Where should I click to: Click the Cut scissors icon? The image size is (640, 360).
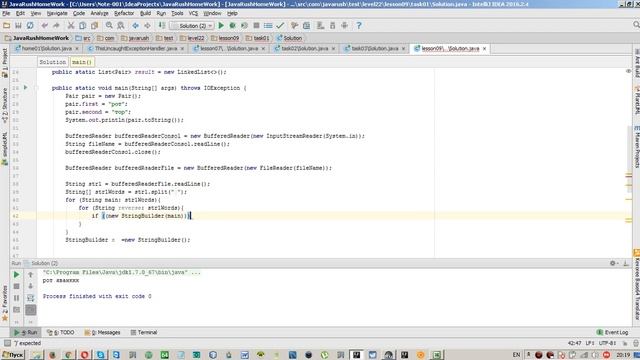pos(71,25)
